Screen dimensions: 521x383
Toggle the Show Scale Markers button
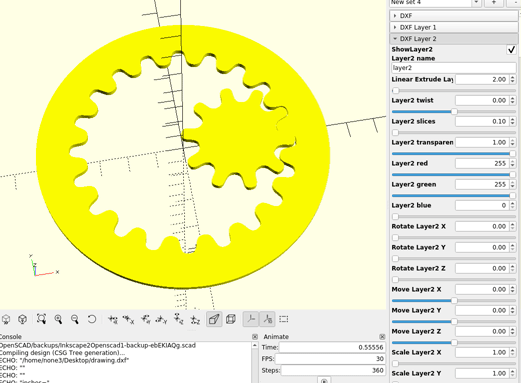(267, 319)
